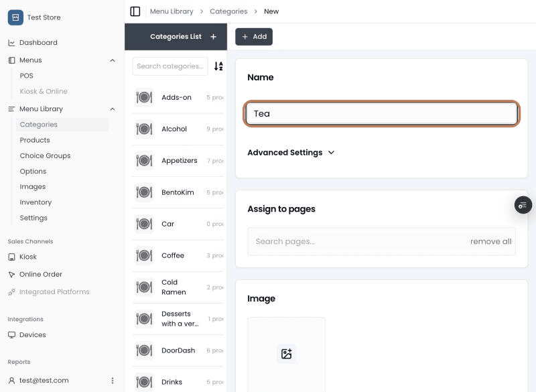
Task: Open Options in Menu Library
Action: (x=33, y=172)
